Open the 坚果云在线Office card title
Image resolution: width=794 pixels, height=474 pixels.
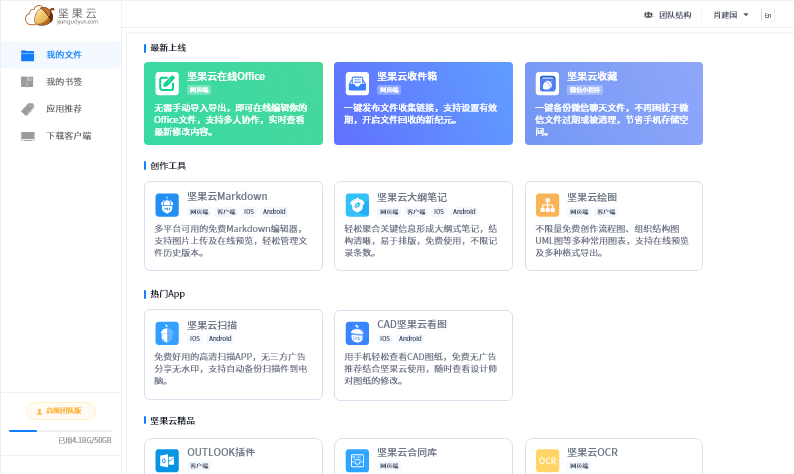point(226,76)
